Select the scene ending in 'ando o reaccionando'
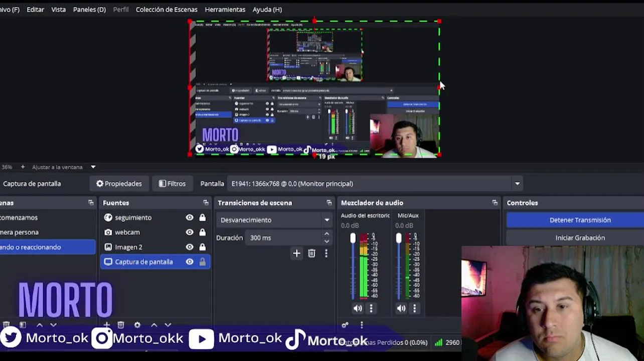 tap(48, 247)
